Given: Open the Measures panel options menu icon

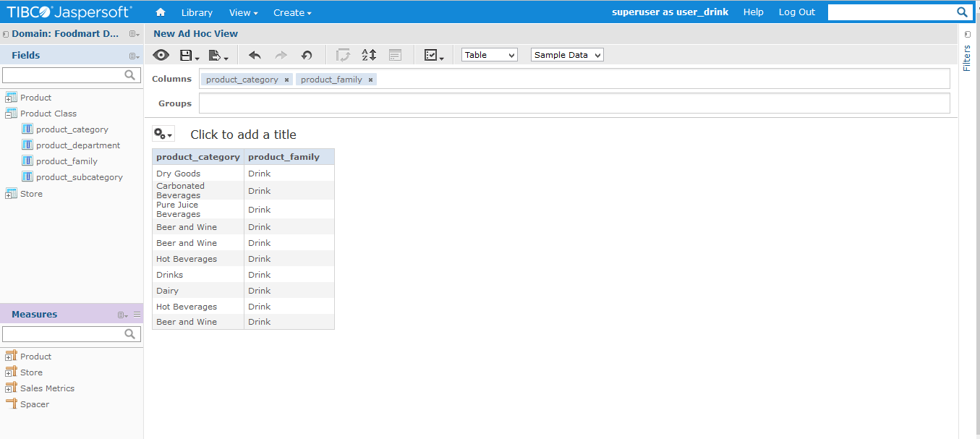Looking at the screenshot, I should coord(122,315).
